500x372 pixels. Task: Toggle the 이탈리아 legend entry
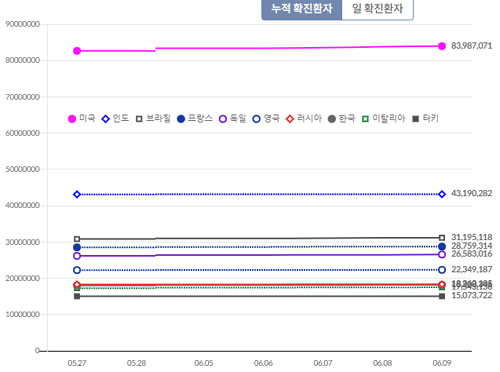coord(383,118)
